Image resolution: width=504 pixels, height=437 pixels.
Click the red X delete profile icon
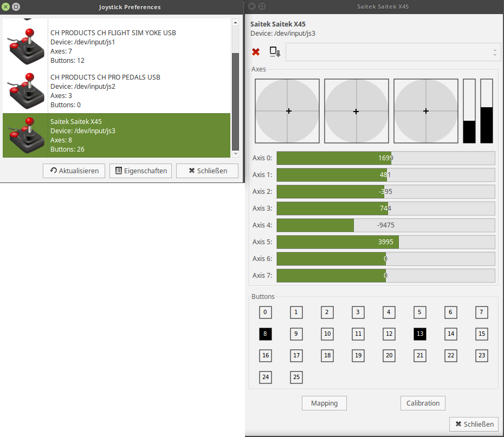pos(256,51)
